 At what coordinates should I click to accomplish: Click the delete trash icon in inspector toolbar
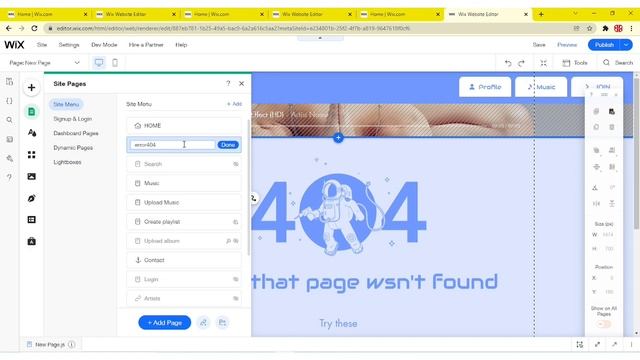611,127
